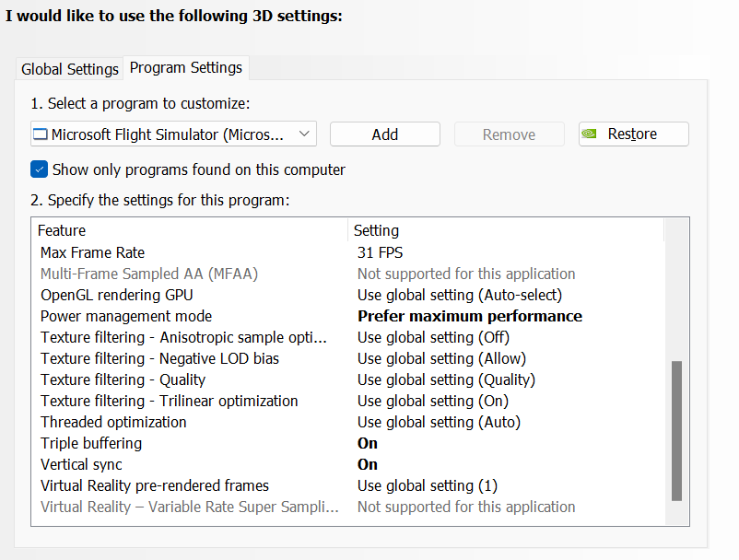The height and width of the screenshot is (560, 739).
Task: Click Virtual Reality pre-rendered frames row
Action: [x=155, y=485]
